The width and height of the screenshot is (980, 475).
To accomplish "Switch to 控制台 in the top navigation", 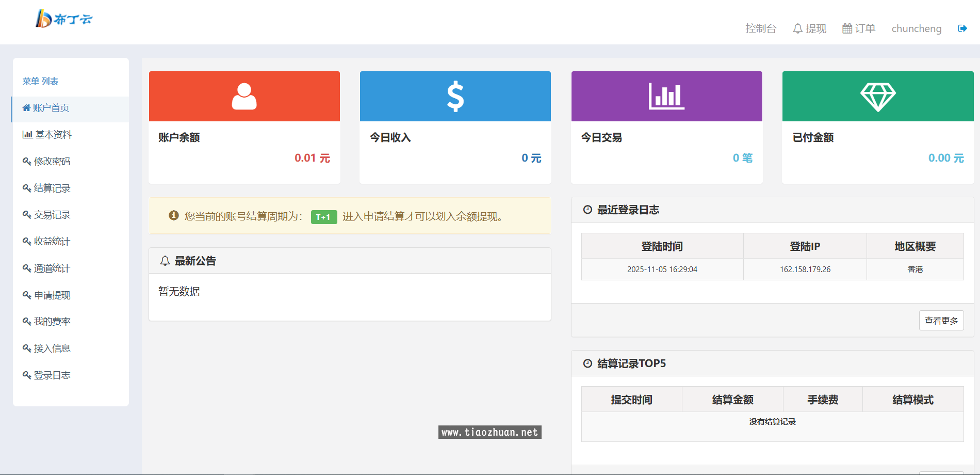I will [x=761, y=28].
